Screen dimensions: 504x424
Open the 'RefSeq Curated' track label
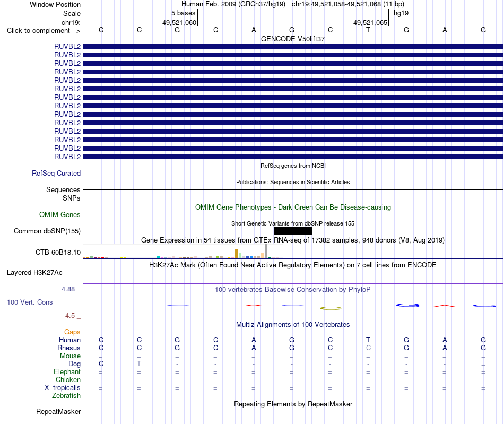tap(56, 174)
